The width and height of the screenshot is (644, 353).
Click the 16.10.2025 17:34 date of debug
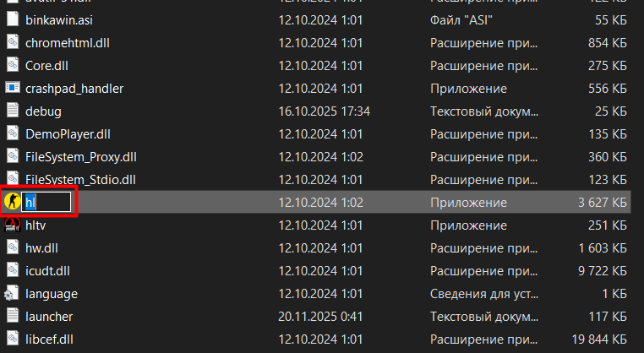pyautogui.click(x=325, y=111)
